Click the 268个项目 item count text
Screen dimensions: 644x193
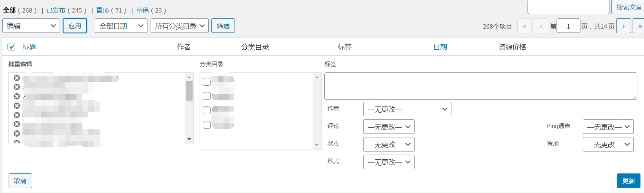(x=497, y=26)
